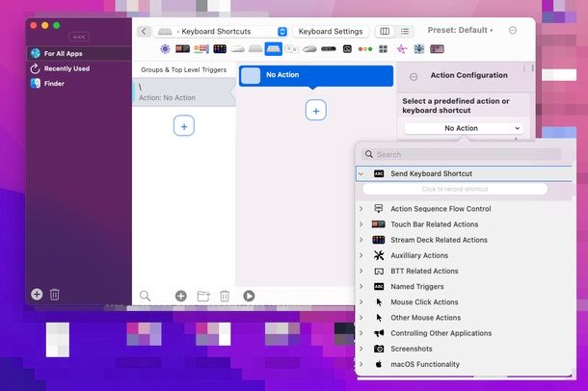
Task: Select the blue No Action item
Action: click(x=316, y=75)
